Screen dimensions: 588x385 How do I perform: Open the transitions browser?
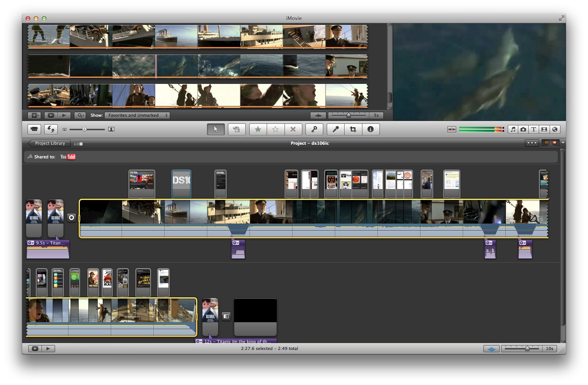[x=544, y=129]
